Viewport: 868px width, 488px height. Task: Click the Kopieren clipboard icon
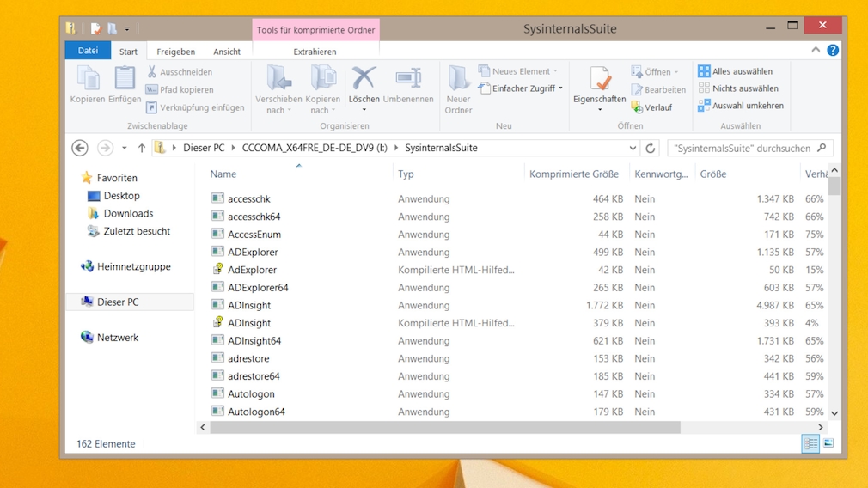pos(88,78)
